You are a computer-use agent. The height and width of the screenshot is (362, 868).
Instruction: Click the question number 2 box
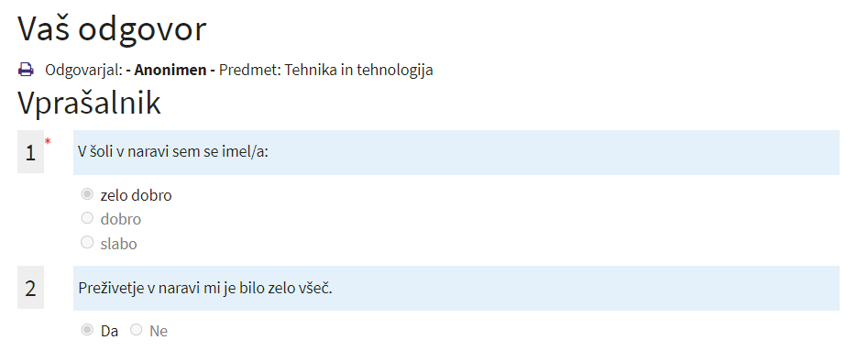coord(30,287)
